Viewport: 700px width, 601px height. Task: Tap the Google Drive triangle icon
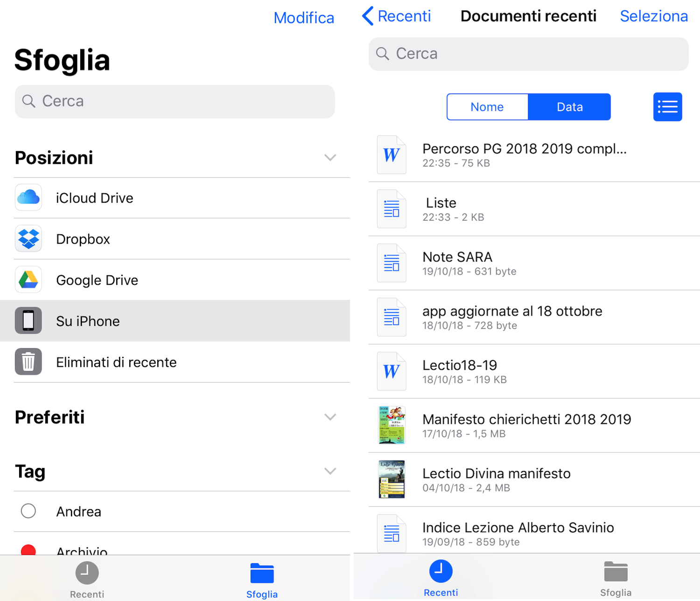tap(28, 280)
